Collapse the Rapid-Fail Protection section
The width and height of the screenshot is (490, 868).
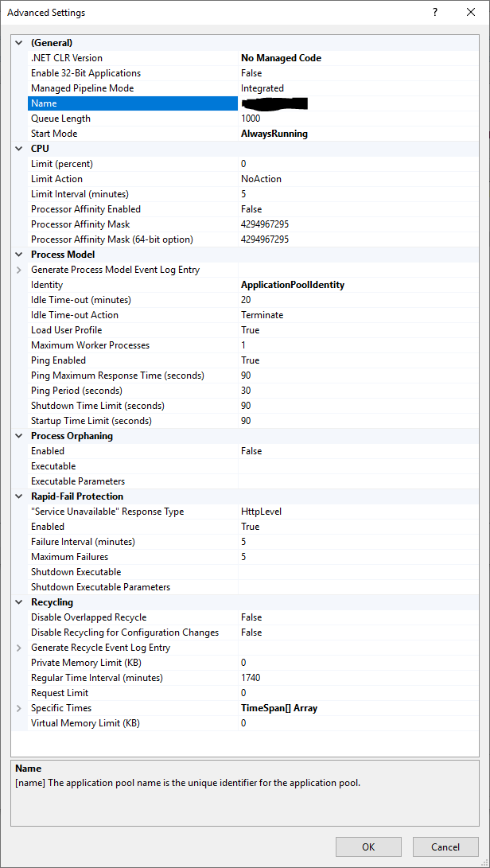pos(17,496)
